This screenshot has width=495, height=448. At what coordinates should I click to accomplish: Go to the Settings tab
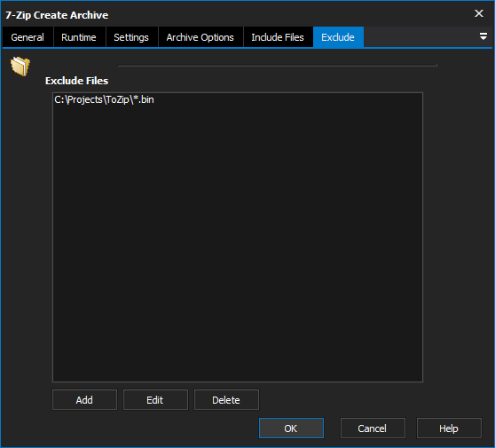131,37
